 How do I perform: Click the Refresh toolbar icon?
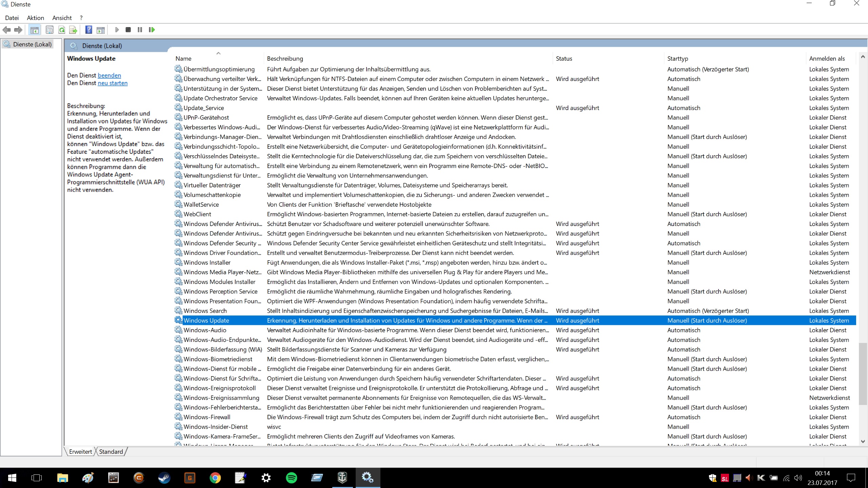tap(62, 30)
